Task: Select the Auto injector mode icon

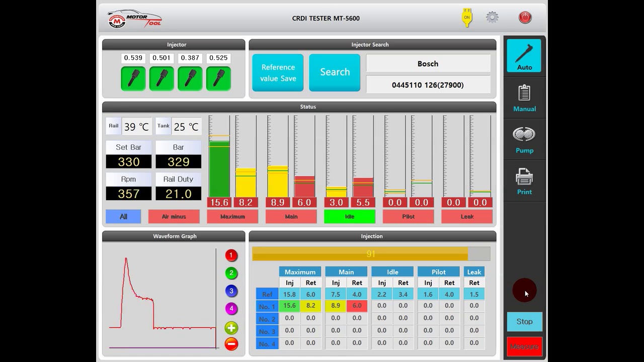Action: (524, 56)
